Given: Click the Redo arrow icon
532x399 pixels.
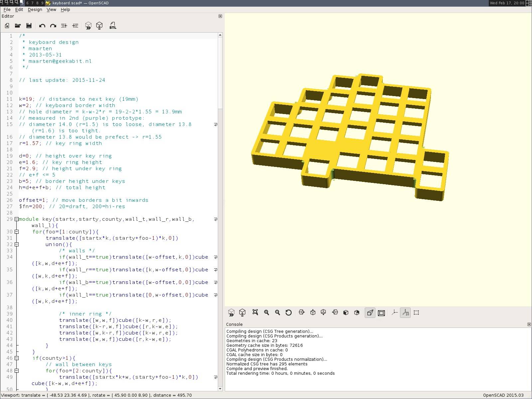Looking at the screenshot, I should tap(53, 26).
